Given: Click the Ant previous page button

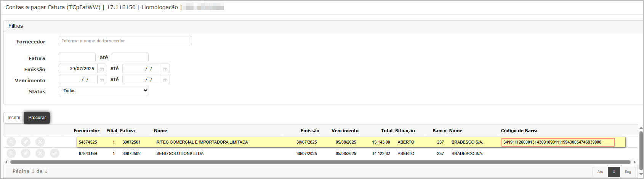Looking at the screenshot, I should [x=600, y=172].
